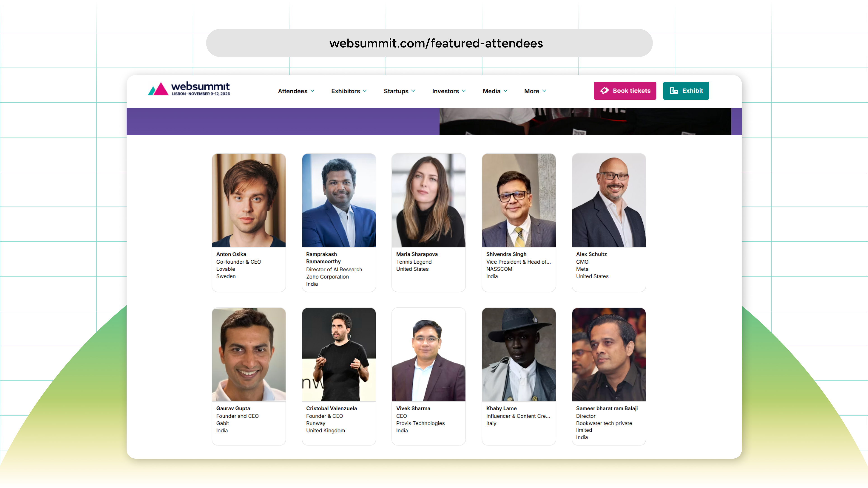Image resolution: width=868 pixels, height=488 pixels.
Task: Open the Investors menu
Action: [449, 91]
